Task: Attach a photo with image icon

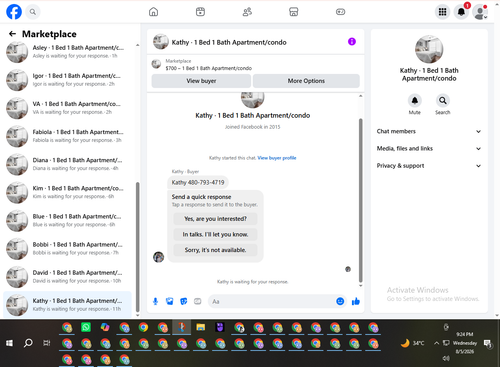Action: pyautogui.click(x=170, y=302)
